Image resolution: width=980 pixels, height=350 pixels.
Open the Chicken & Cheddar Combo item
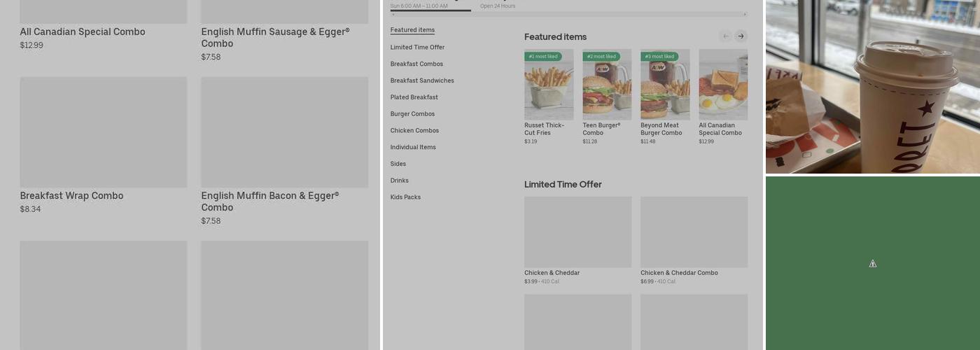[x=679, y=273]
